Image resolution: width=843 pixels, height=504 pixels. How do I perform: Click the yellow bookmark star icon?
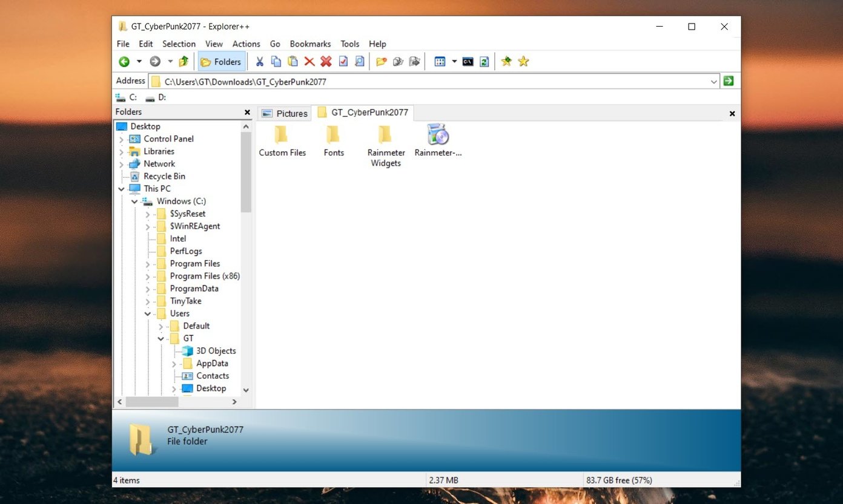click(523, 61)
